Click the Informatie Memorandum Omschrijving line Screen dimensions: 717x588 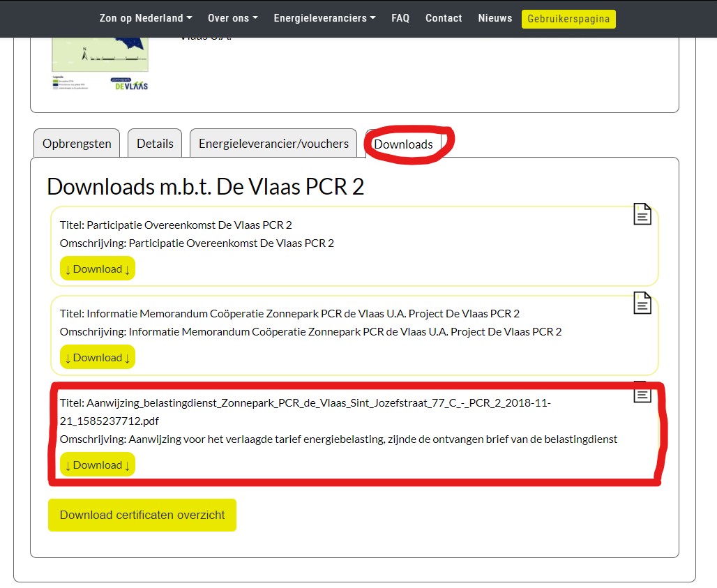(x=310, y=331)
